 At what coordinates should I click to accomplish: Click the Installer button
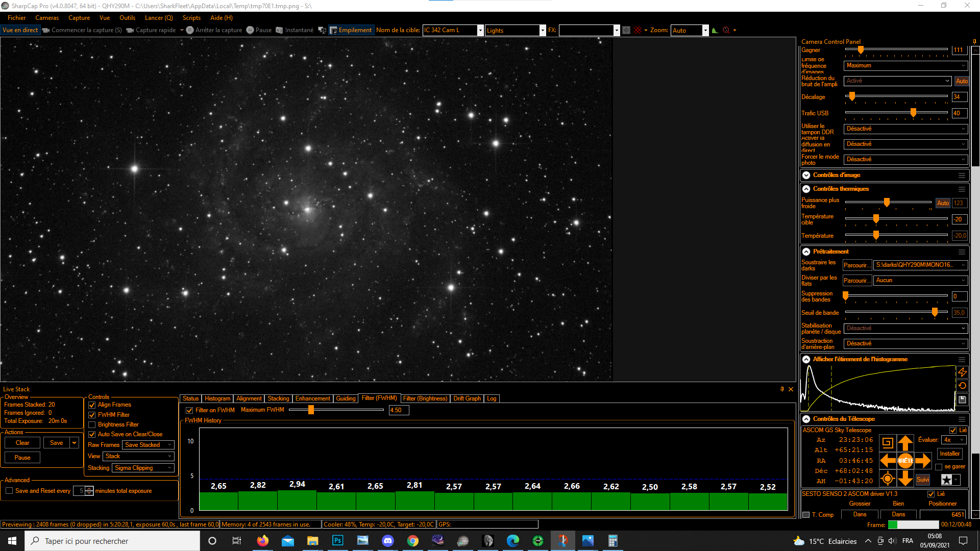pyautogui.click(x=950, y=454)
